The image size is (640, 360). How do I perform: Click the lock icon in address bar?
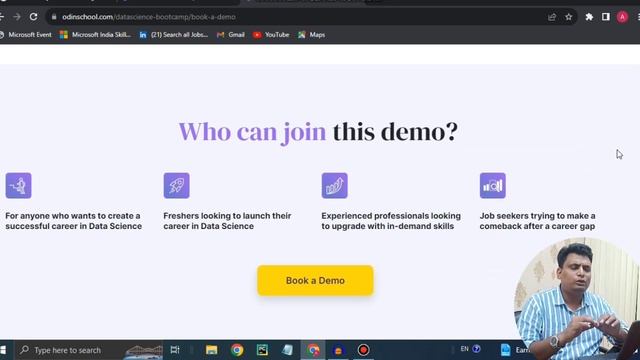(54, 17)
